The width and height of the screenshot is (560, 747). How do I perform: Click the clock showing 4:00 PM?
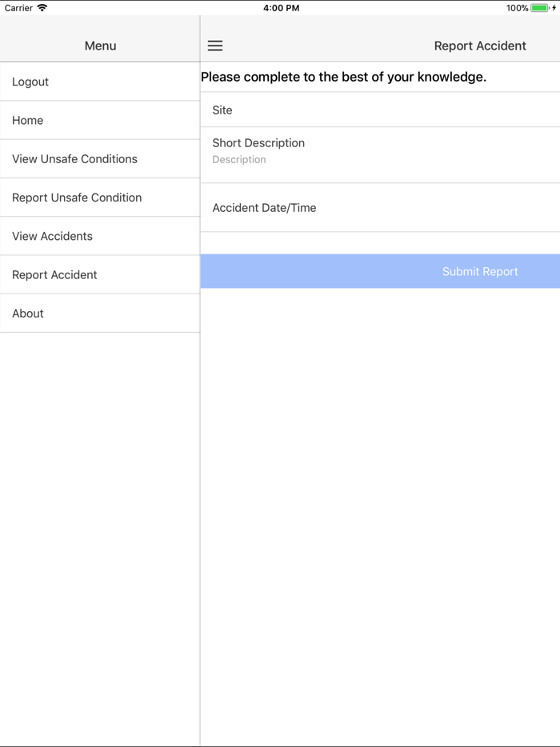coord(281,8)
